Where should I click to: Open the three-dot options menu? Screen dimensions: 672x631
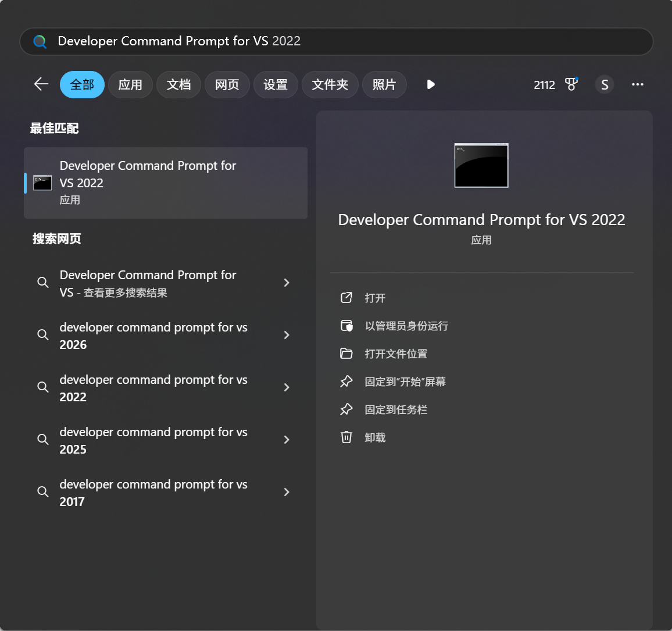click(637, 84)
